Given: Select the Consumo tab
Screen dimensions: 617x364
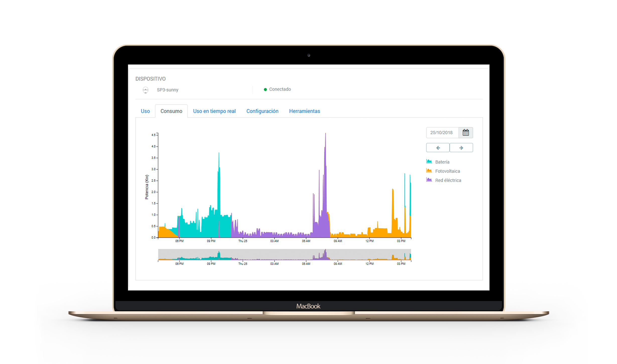Looking at the screenshot, I should (x=171, y=111).
